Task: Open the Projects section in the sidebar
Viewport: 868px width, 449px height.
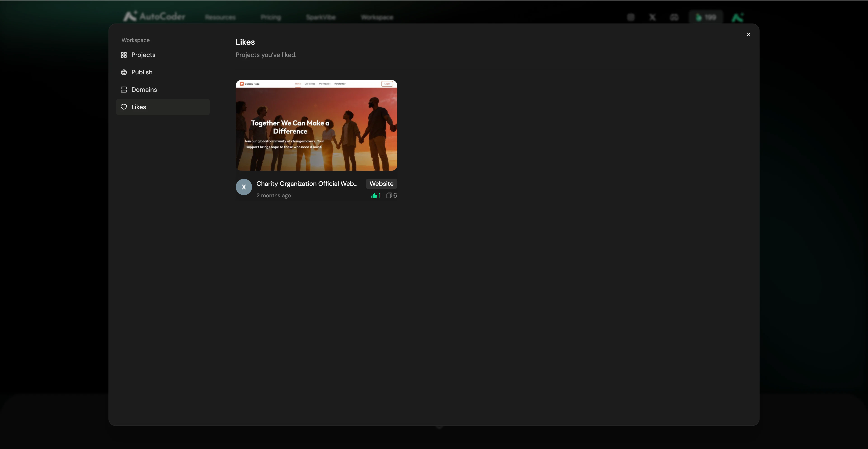Action: pos(143,55)
